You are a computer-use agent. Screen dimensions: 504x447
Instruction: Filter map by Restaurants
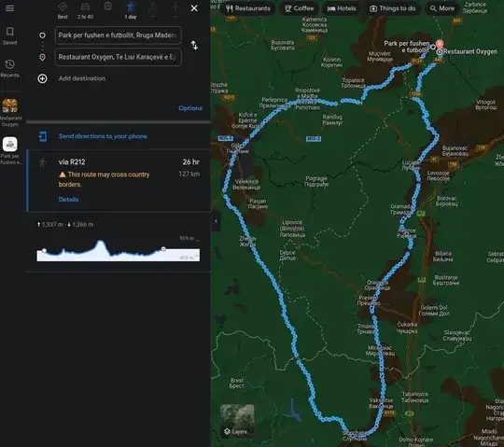tap(248, 8)
